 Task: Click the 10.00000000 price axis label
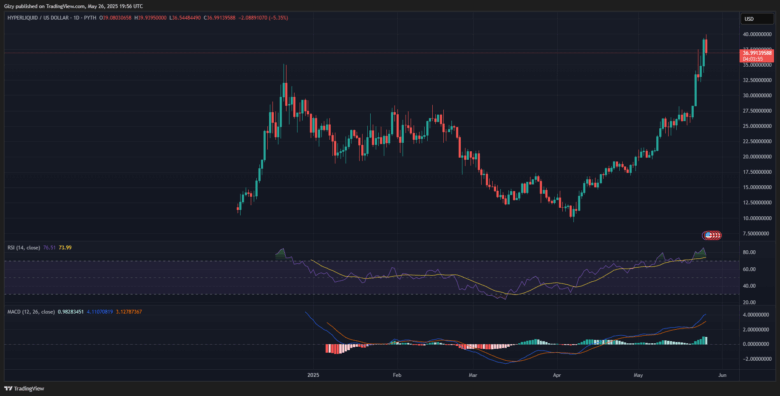757,218
